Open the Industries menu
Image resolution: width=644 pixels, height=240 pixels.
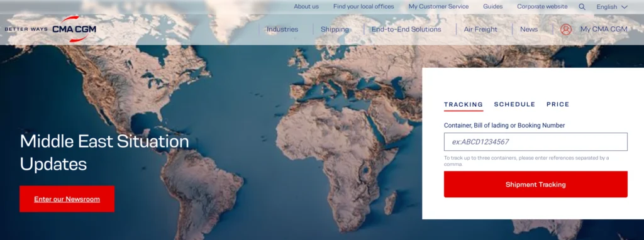282,30
